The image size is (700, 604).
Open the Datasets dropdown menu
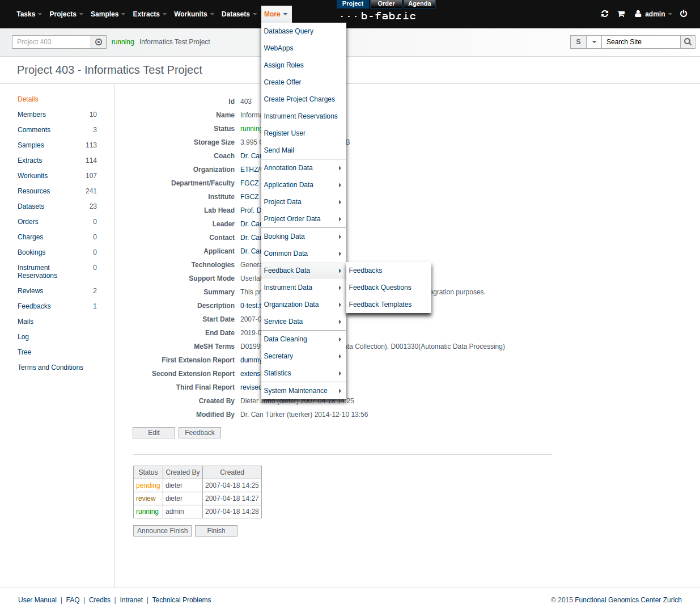pyautogui.click(x=239, y=14)
